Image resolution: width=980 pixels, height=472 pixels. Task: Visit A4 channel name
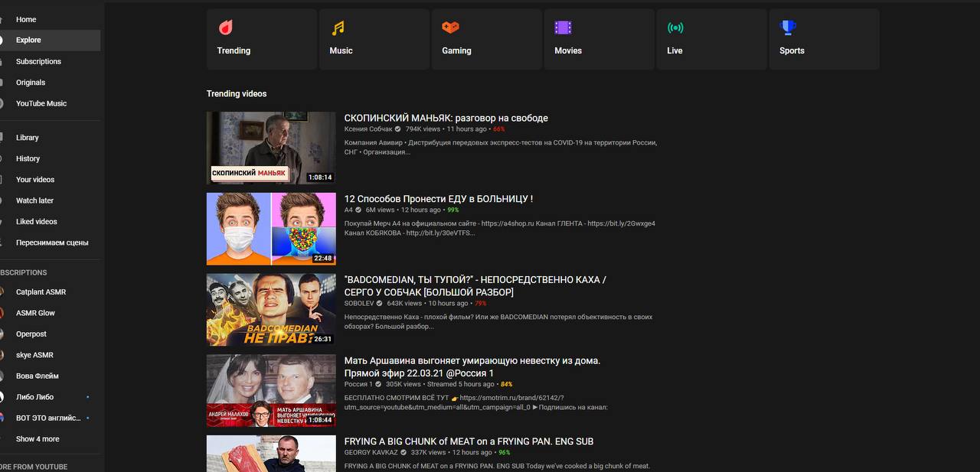point(348,210)
